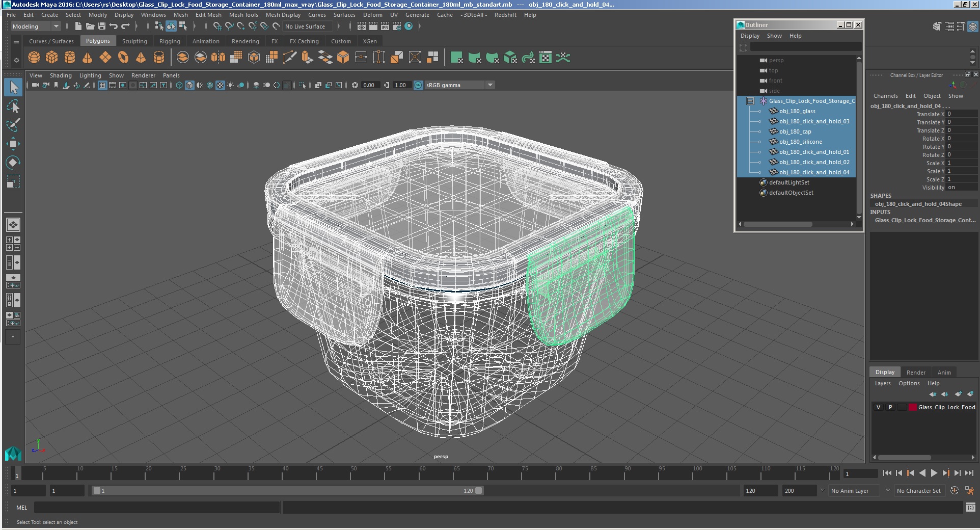Create a polygon cylinder from shelf
Viewport: 980px width, 530px height.
(70, 58)
